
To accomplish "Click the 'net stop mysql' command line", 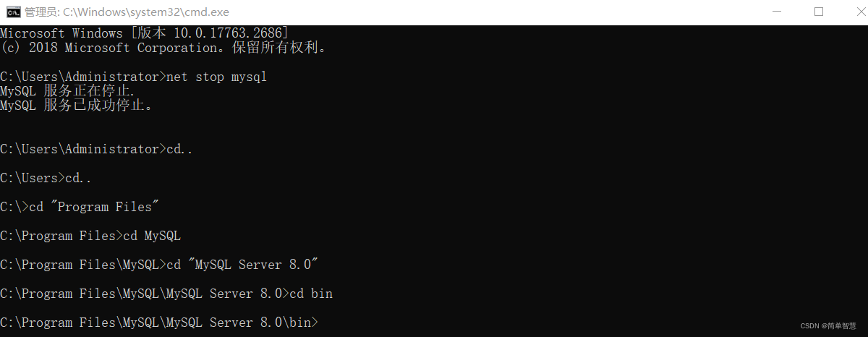I will click(x=134, y=77).
